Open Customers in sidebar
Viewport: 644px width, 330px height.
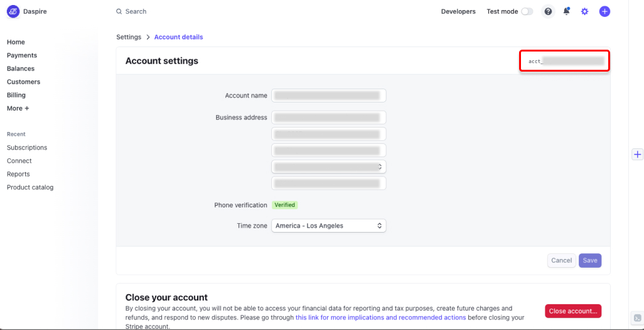[x=23, y=82]
